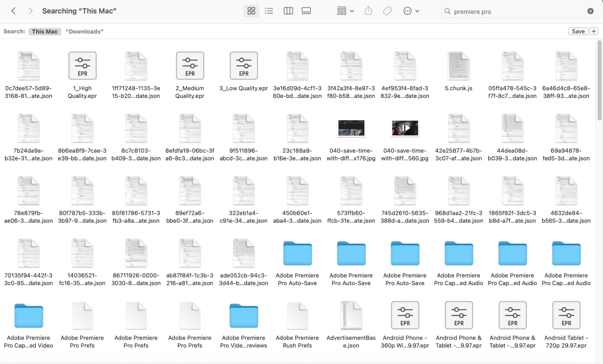The height and width of the screenshot is (364, 603).
Task: Clear the search text
Action: click(590, 11)
